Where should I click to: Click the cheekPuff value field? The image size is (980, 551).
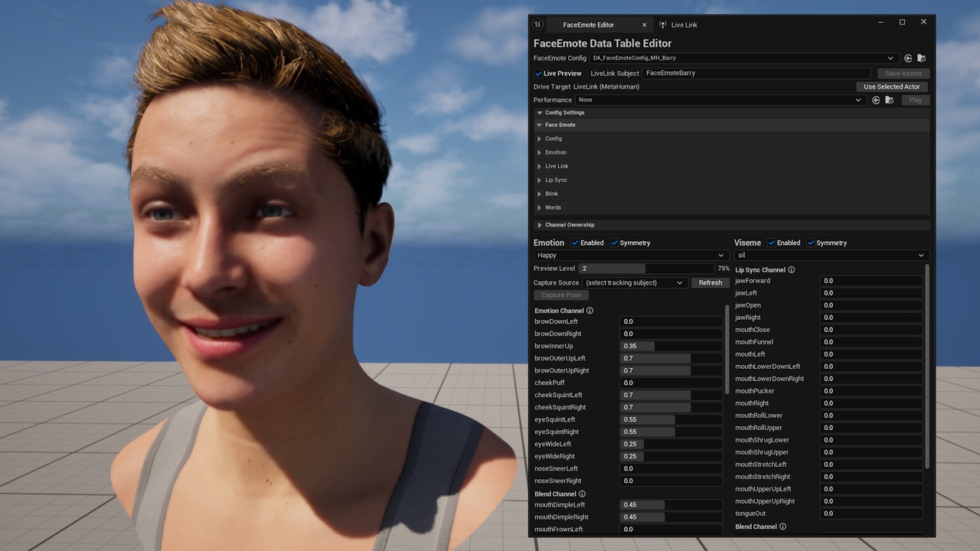click(x=671, y=383)
